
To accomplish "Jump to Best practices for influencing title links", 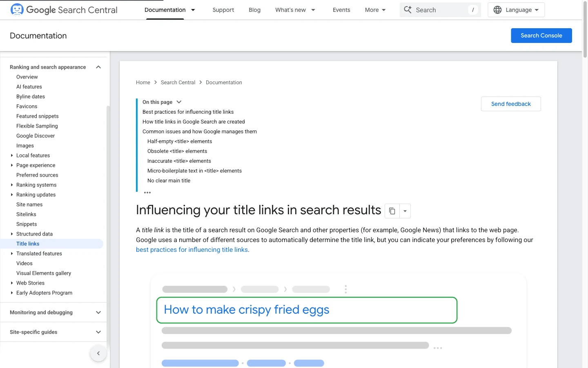I will tap(188, 112).
